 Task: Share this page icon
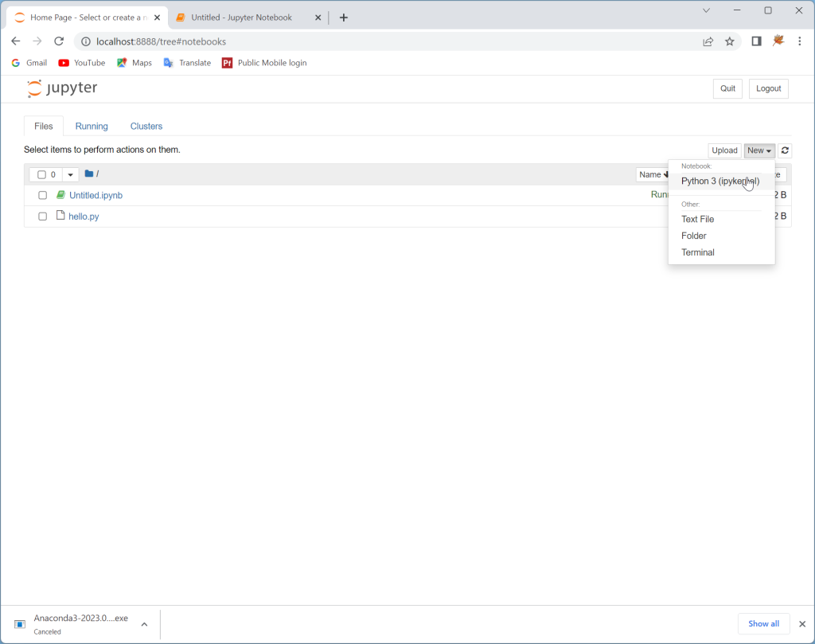pyautogui.click(x=708, y=41)
